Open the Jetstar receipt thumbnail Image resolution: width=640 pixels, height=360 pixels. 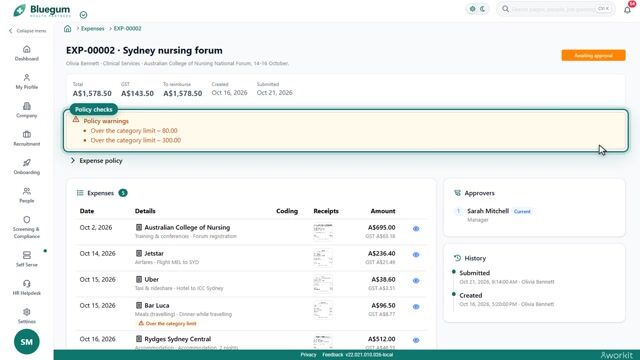(x=323, y=258)
